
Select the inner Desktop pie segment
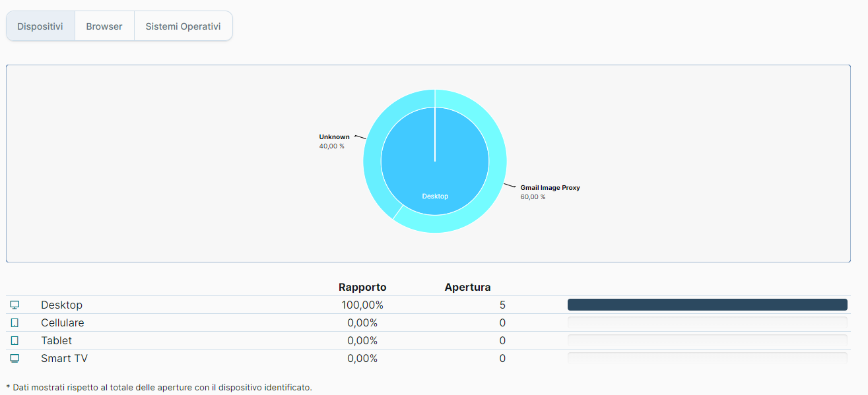point(435,178)
